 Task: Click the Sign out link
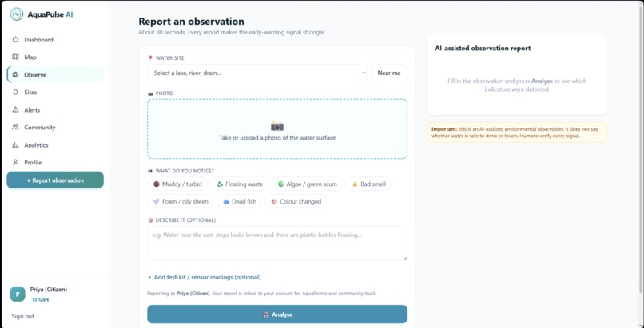[x=23, y=316]
